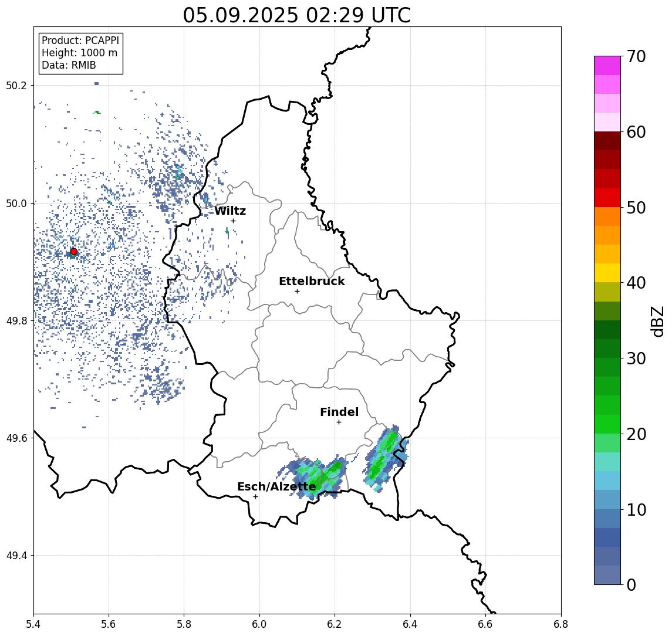This screenshot has height=636, width=672.
Task: Click the Findel station cross marker
Action: tap(339, 422)
